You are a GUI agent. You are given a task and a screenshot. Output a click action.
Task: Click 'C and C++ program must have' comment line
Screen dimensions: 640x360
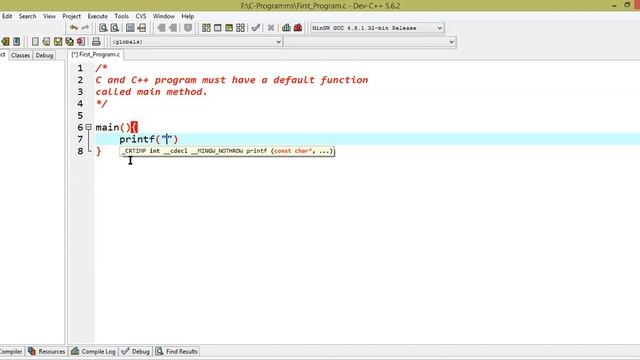tap(232, 80)
